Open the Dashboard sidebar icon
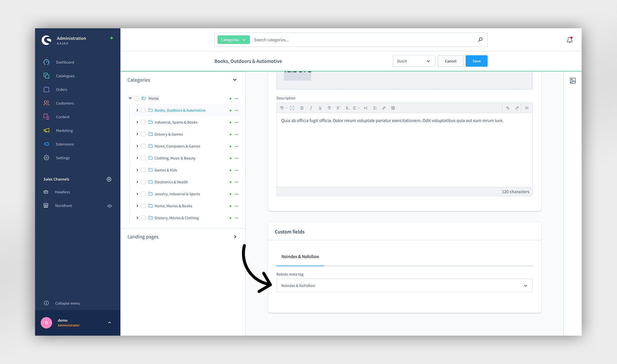 [x=47, y=62]
